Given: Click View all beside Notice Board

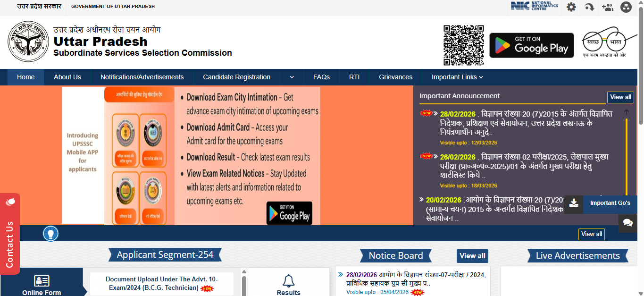Looking at the screenshot, I should [x=472, y=256].
